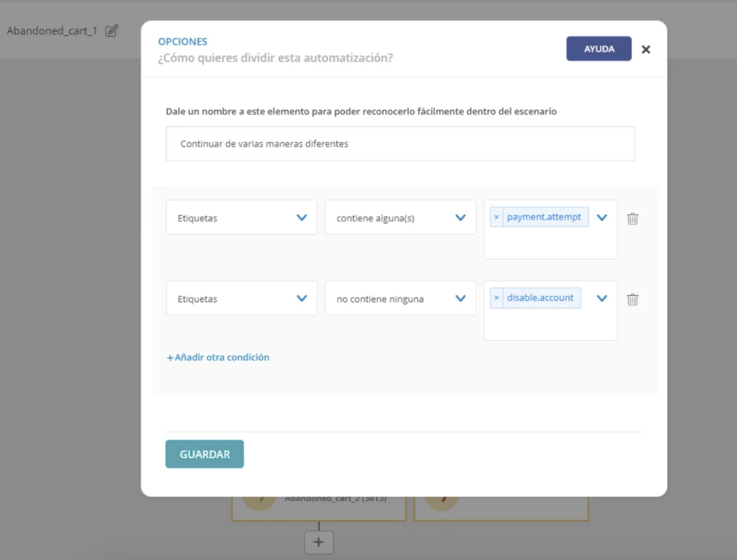
Task: Remove the disable.account tag with its x
Action: (x=497, y=297)
